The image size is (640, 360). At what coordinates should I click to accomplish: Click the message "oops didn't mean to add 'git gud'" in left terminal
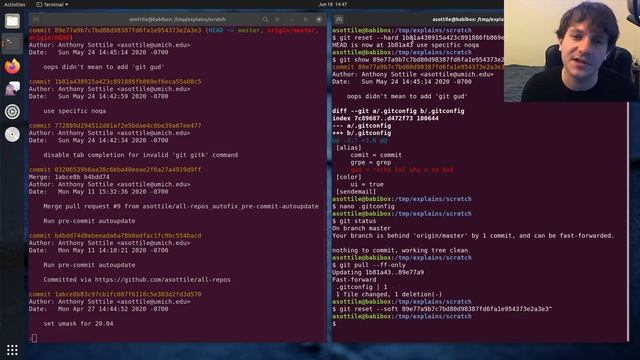[x=104, y=67]
